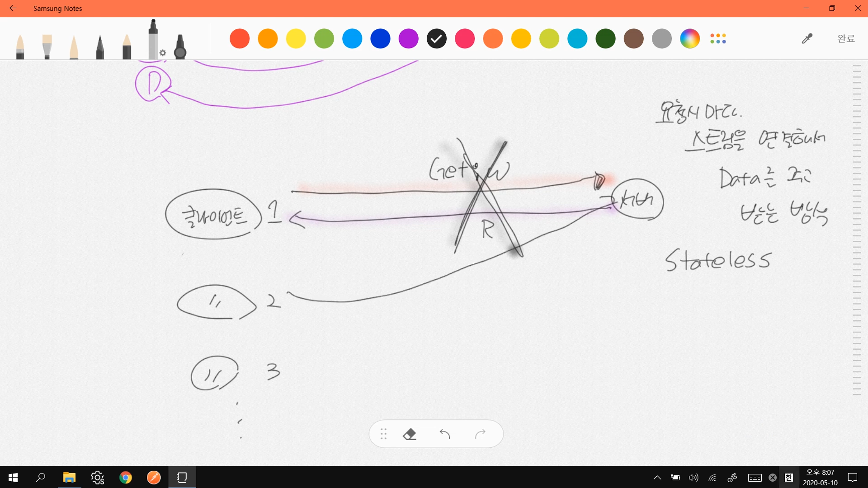Screen dimensions: 868x488
Task: Pick the pink-red color swatch
Action: (465, 38)
